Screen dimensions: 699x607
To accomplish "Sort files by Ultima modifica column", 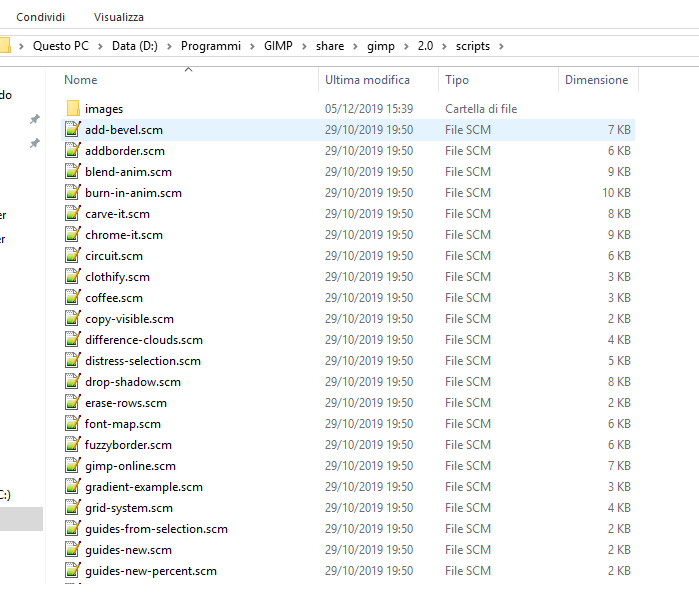I will 367,80.
